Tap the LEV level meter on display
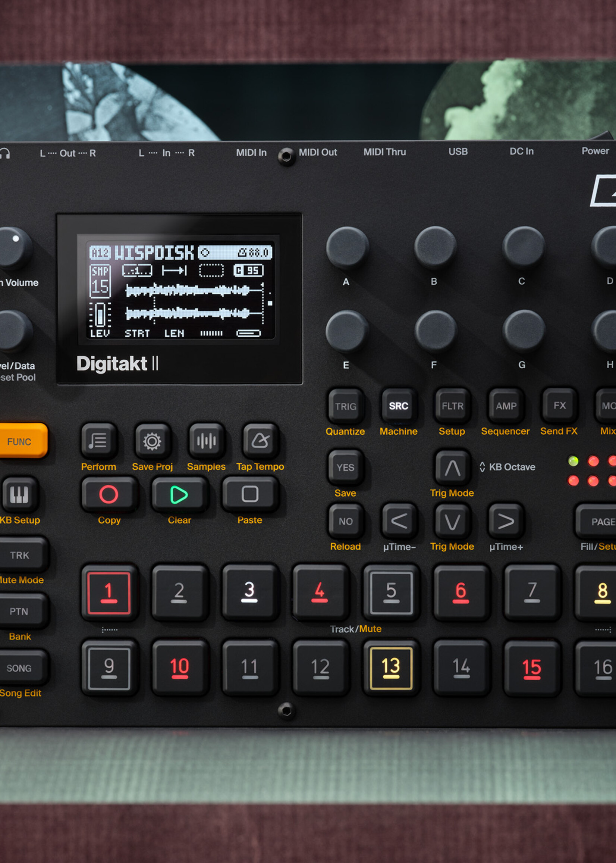 click(x=100, y=319)
